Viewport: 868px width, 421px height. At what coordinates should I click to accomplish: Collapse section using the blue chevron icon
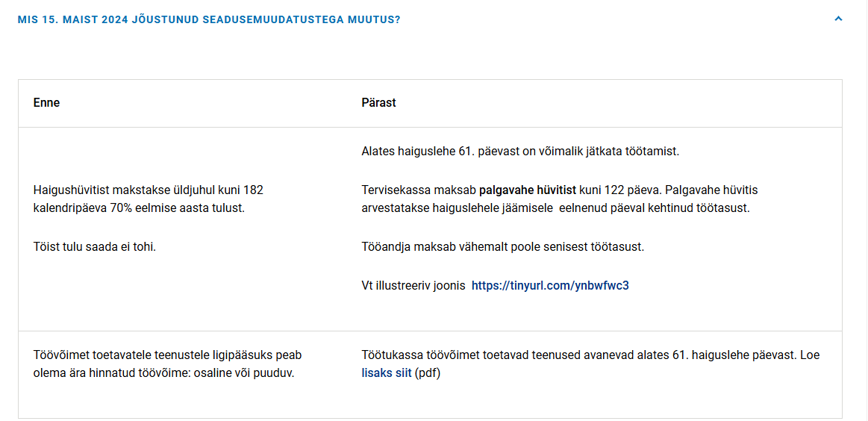point(838,18)
